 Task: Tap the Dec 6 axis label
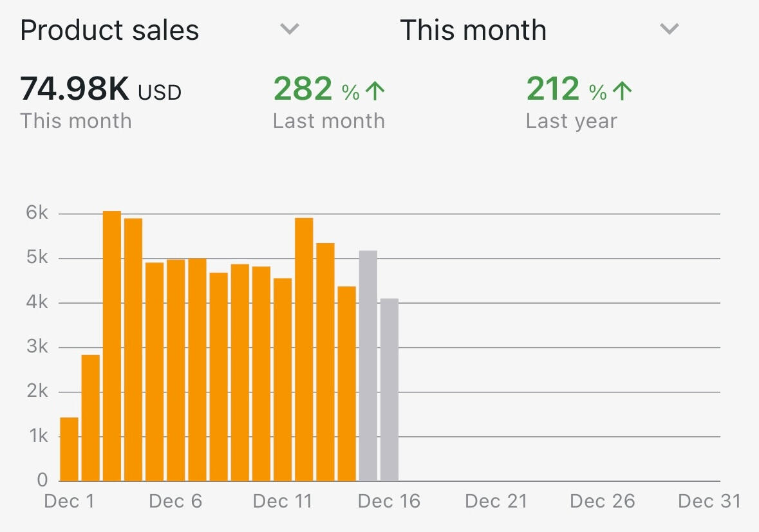(x=175, y=501)
